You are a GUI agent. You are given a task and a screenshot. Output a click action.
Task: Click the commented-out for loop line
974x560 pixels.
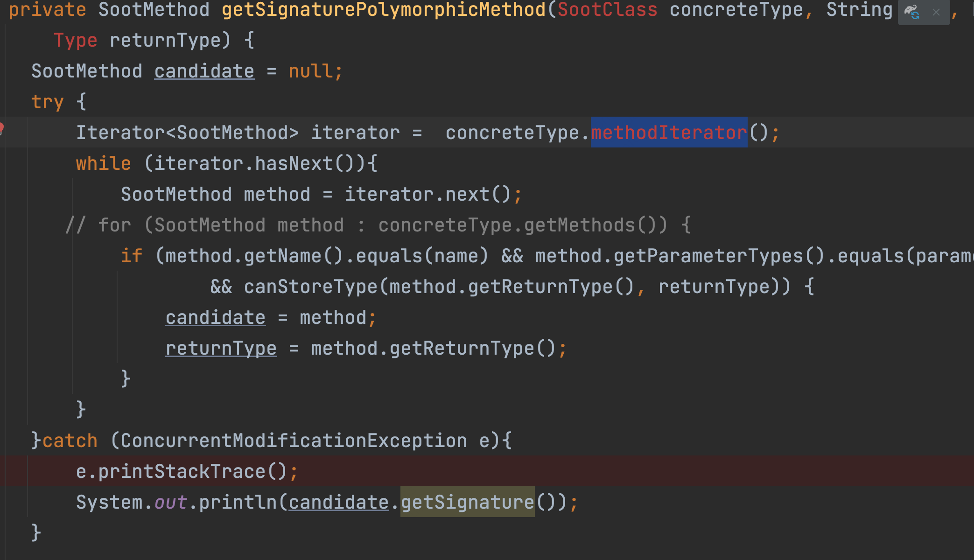(x=373, y=224)
